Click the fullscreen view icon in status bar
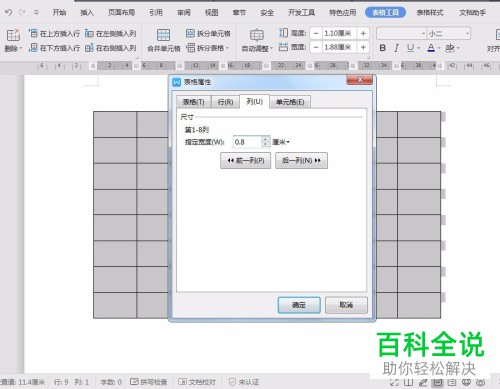 (x=395, y=382)
